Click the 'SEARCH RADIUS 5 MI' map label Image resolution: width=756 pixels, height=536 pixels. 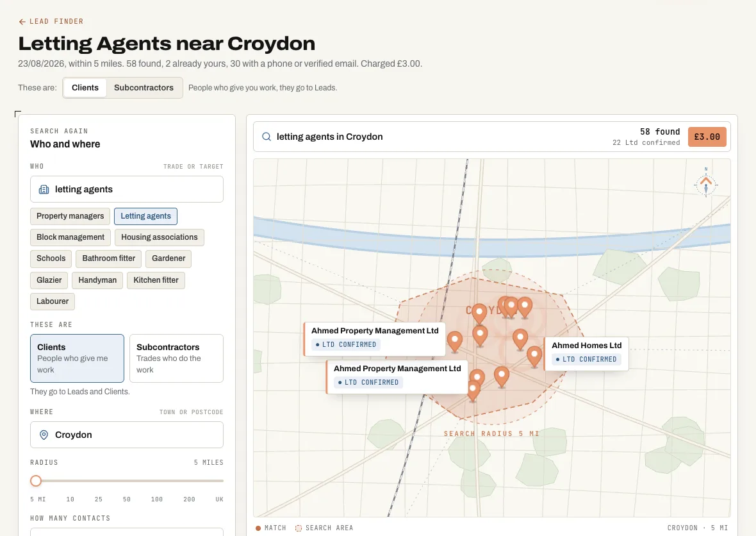tap(491, 433)
